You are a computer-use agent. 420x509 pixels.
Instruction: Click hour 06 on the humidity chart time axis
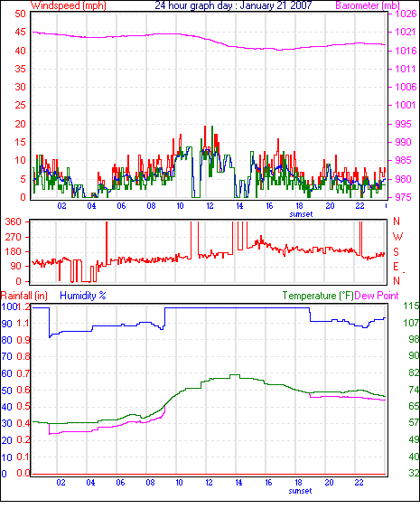tap(120, 483)
